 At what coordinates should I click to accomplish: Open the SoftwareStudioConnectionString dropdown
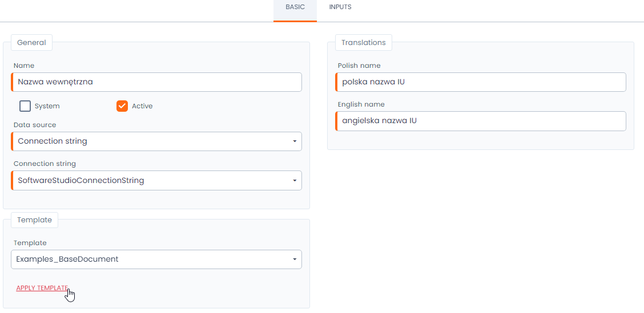tap(156, 181)
